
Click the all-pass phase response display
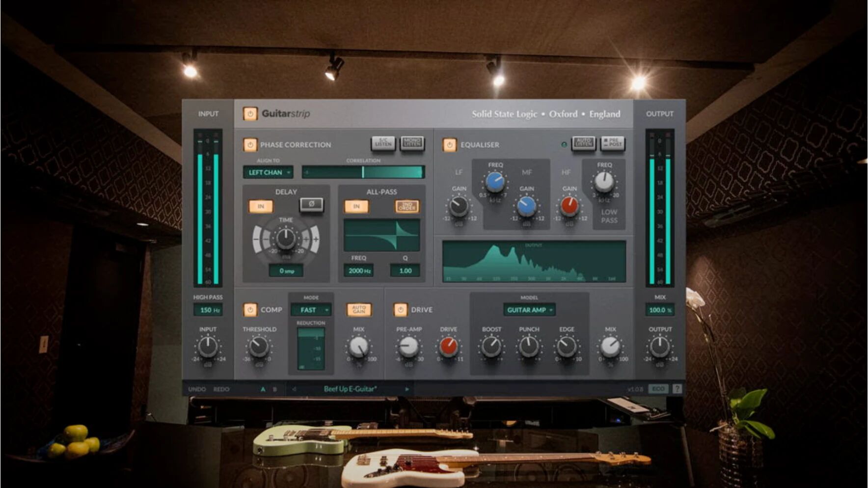point(381,235)
